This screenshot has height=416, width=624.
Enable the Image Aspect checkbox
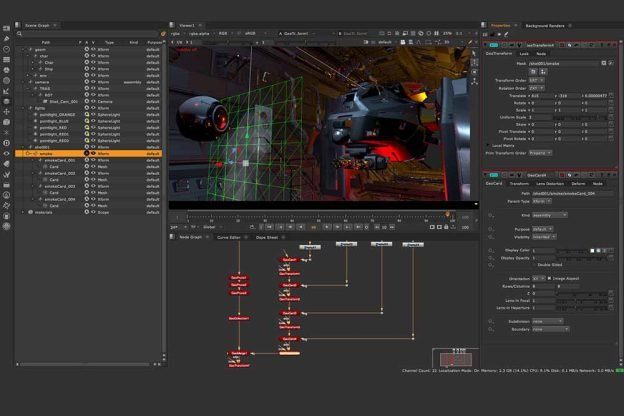tap(548, 278)
